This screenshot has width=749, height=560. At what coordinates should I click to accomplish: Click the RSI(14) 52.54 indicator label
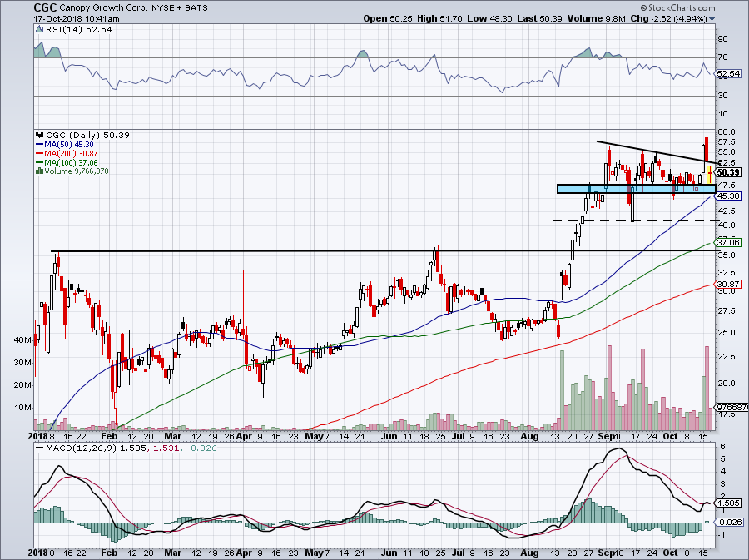(79, 30)
